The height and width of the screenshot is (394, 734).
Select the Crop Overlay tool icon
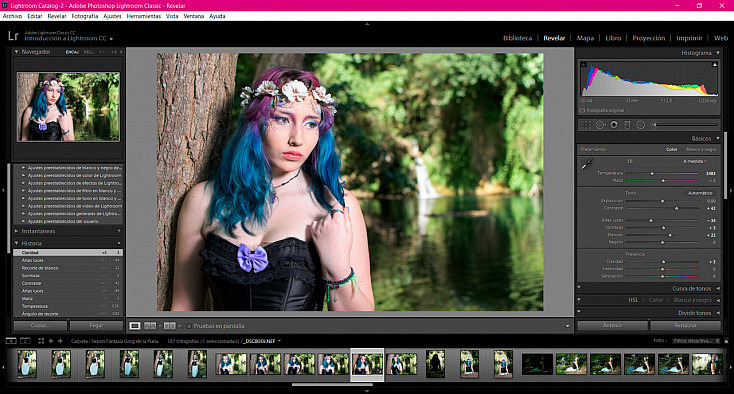point(586,125)
